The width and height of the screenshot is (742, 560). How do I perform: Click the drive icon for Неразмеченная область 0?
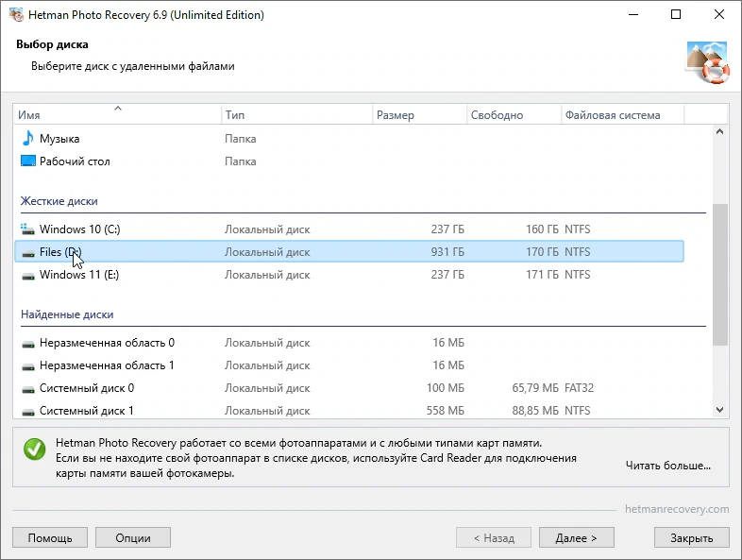[28, 344]
